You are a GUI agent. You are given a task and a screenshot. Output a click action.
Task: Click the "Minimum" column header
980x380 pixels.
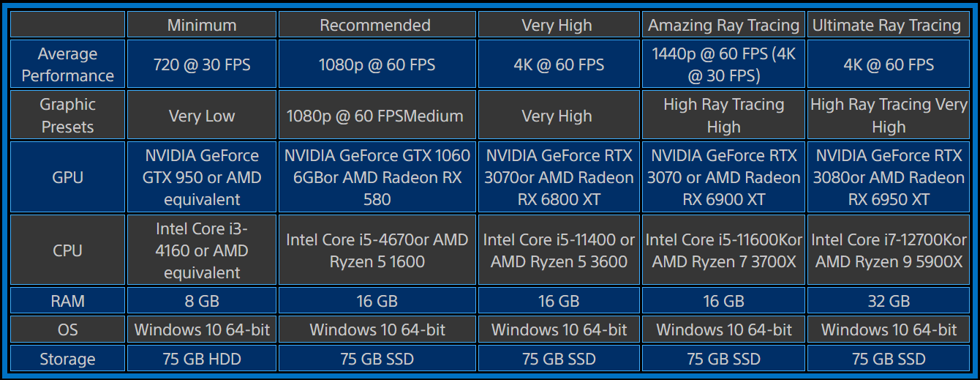(x=202, y=25)
